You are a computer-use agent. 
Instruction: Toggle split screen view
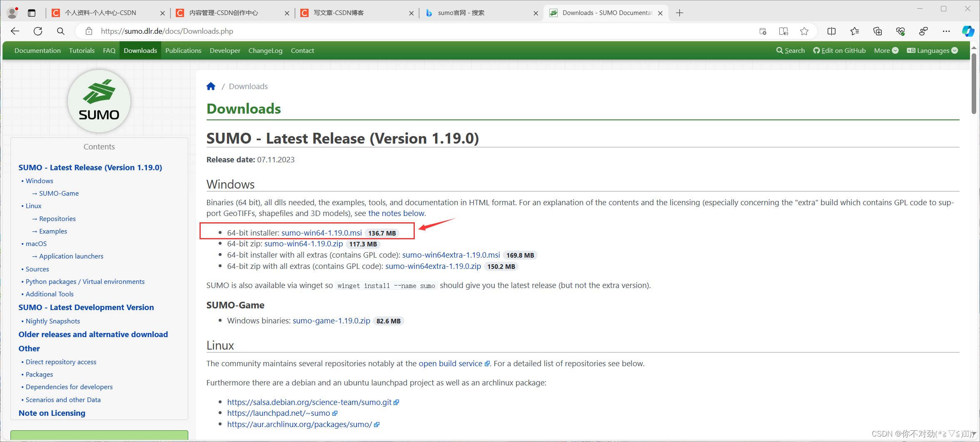click(x=832, y=31)
